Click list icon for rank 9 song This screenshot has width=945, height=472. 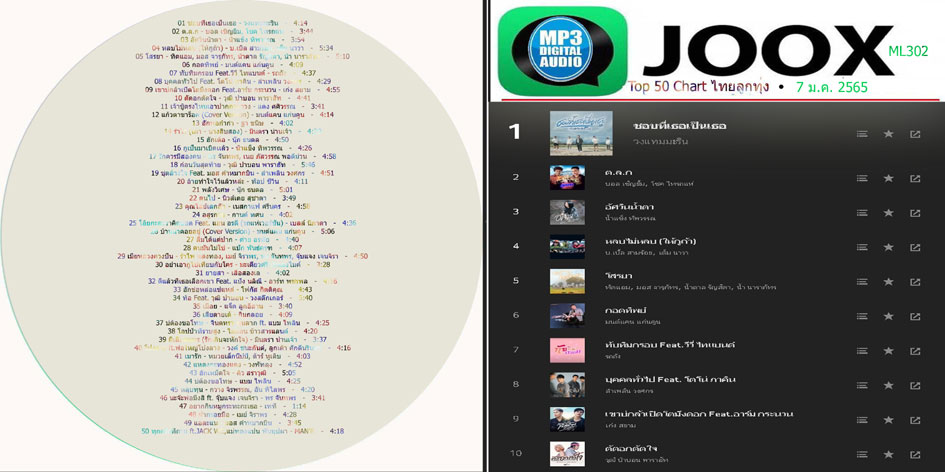(x=862, y=420)
